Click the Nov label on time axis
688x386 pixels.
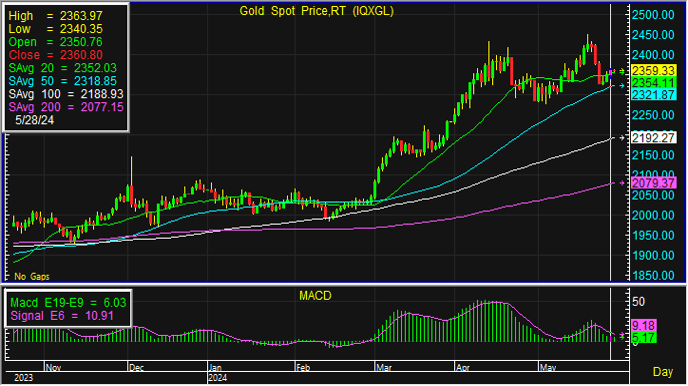(53, 368)
